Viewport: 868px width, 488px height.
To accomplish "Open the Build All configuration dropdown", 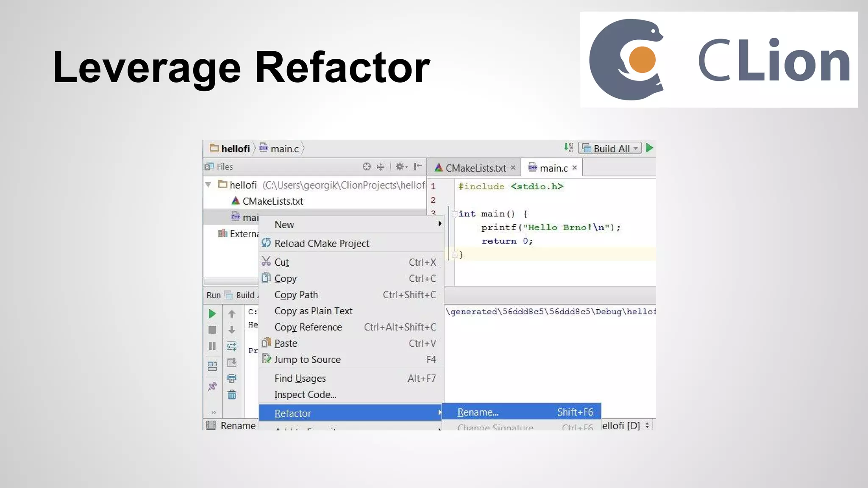I will (x=610, y=148).
